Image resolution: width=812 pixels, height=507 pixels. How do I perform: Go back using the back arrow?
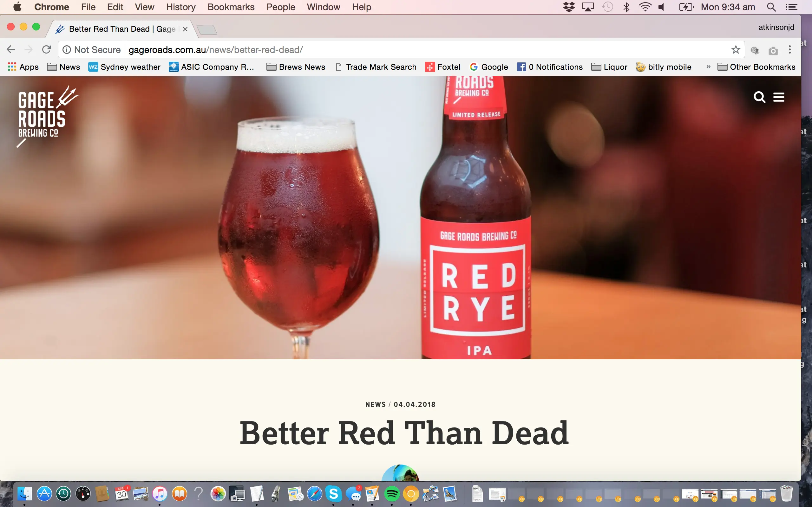click(x=11, y=50)
